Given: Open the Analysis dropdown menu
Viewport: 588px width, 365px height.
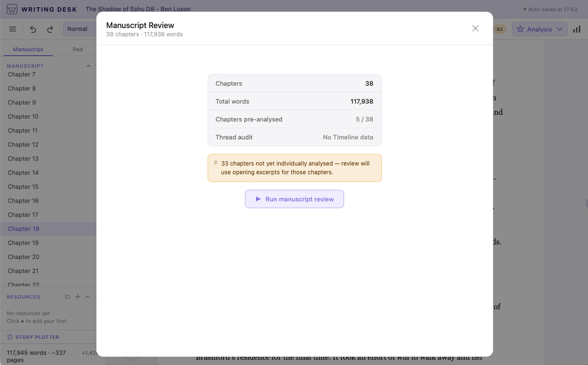Looking at the screenshot, I should 540,29.
